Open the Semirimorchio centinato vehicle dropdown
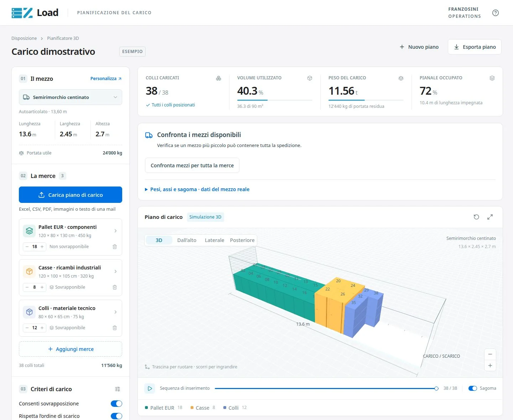Screen dimensions: 513x420 [x=71, y=97]
